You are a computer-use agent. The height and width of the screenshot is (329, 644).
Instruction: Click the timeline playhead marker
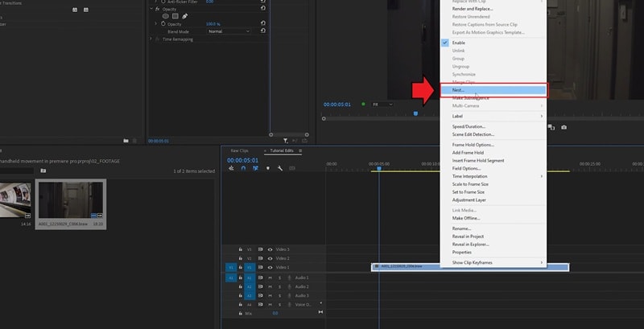379,168
